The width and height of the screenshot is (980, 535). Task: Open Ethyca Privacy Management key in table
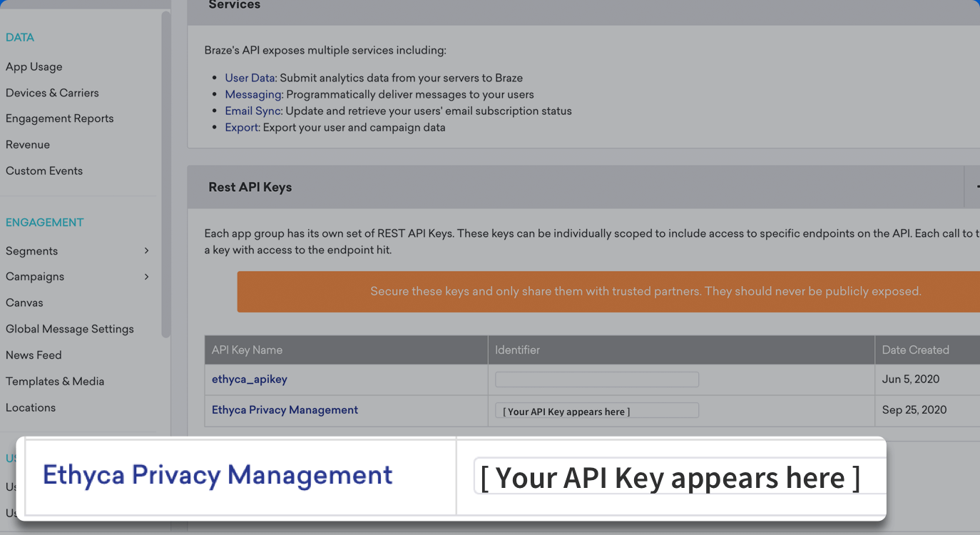(x=285, y=410)
